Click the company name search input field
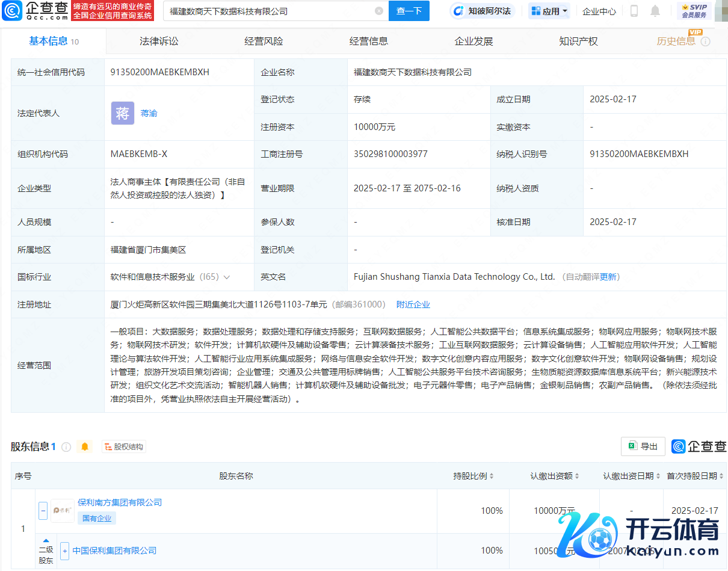Viewport: 728px width, 571px height. [x=268, y=11]
